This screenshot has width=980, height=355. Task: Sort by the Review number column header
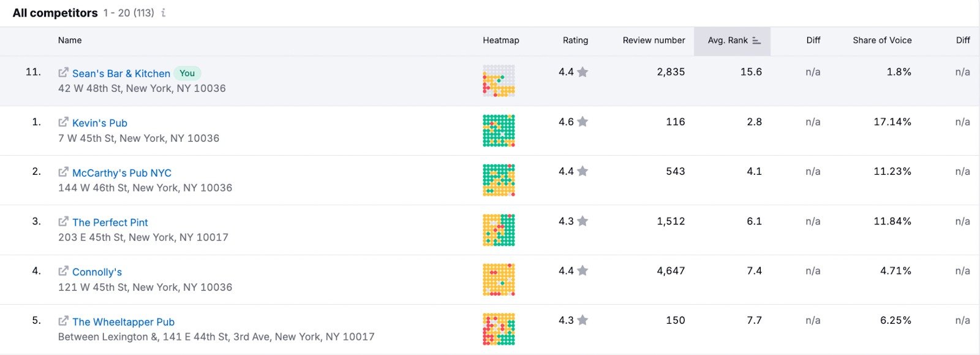pos(652,40)
